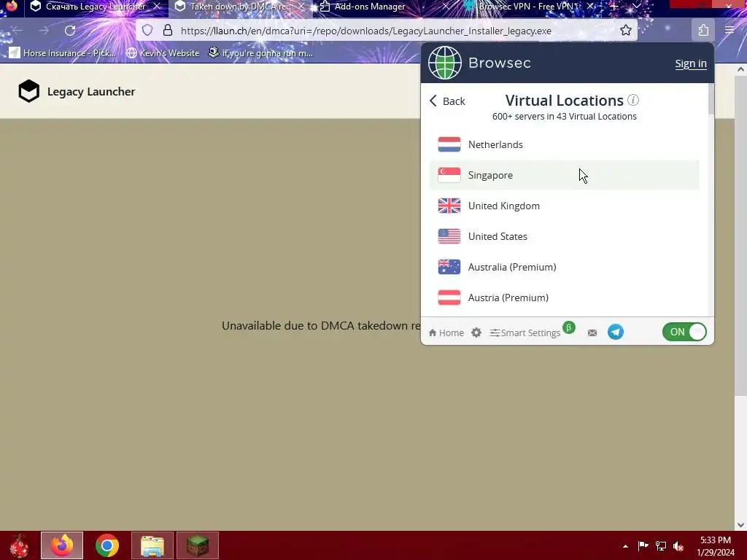Image resolution: width=747 pixels, height=560 pixels.
Task: Go back from Virtual Locations
Action: (x=447, y=101)
